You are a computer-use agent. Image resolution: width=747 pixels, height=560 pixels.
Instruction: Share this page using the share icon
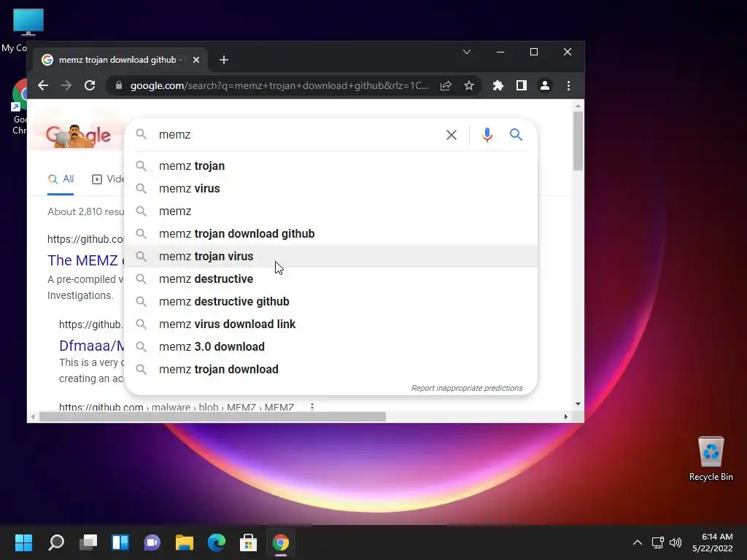[x=446, y=86]
